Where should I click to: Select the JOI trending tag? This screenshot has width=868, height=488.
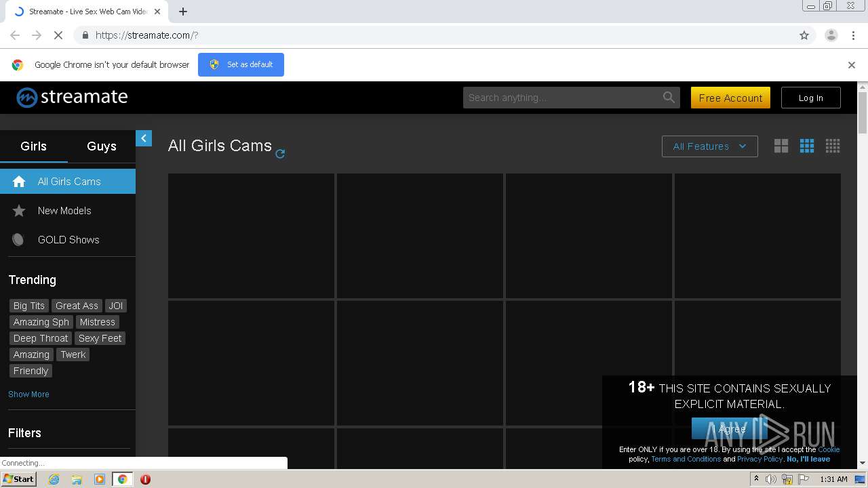116,306
